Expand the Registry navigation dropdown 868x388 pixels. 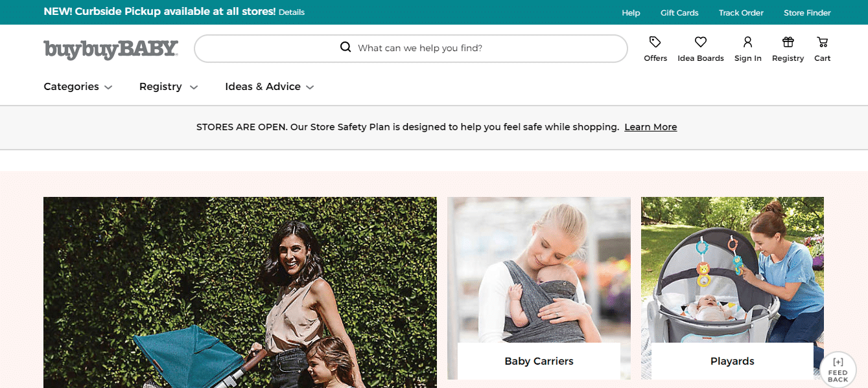(x=168, y=87)
